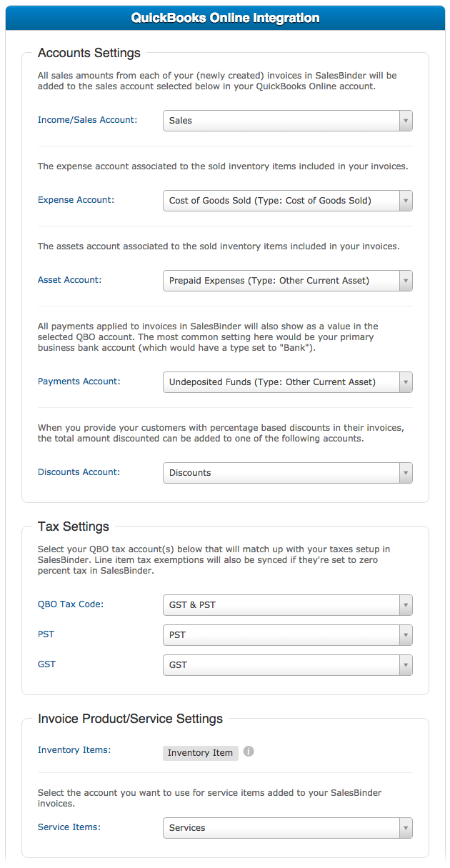The height and width of the screenshot is (868, 450).
Task: Expand the Service Items dropdown
Action: (x=287, y=828)
